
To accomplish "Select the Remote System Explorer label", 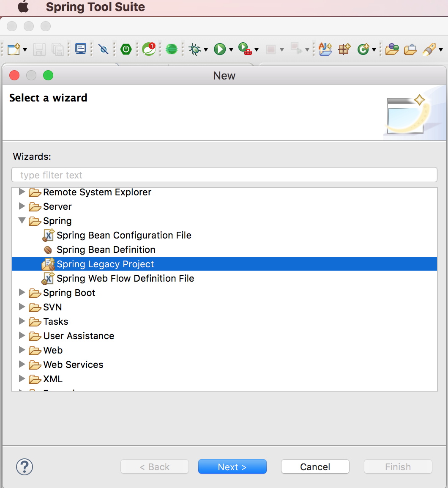I will pos(97,192).
